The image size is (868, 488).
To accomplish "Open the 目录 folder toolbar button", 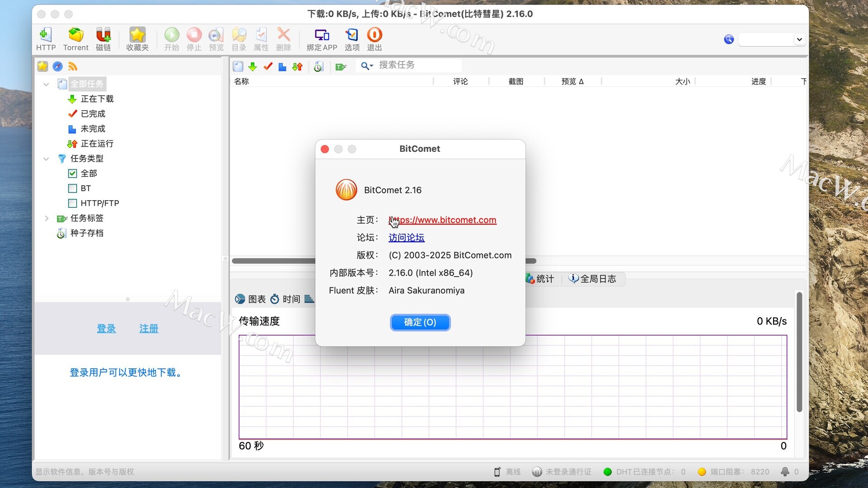I will [x=239, y=39].
